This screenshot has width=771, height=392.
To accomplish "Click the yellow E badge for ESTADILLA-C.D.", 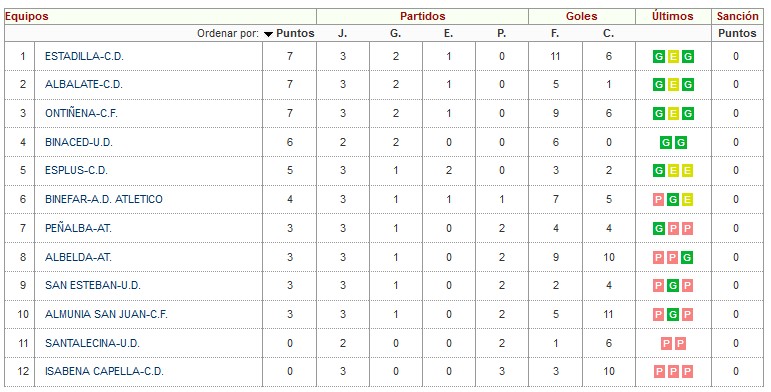I will 673,57.
